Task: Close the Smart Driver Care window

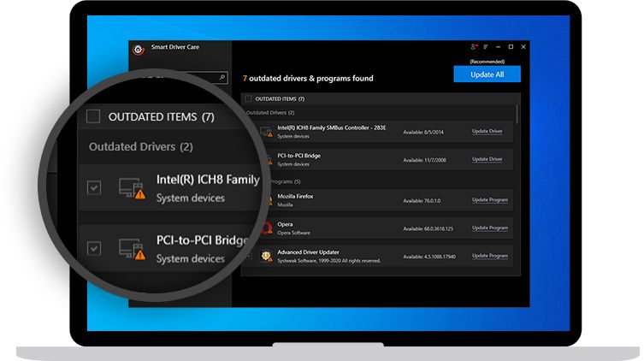Action: tap(523, 47)
